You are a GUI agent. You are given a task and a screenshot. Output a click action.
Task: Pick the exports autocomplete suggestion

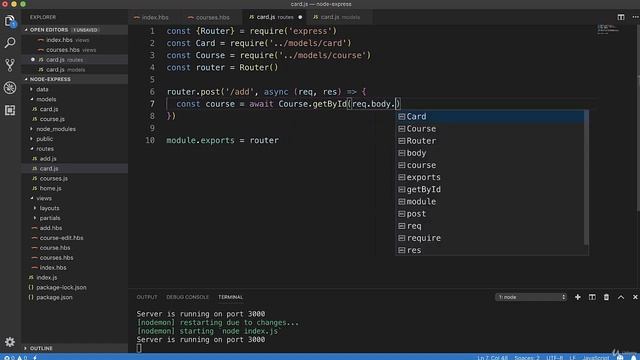tap(490, 177)
